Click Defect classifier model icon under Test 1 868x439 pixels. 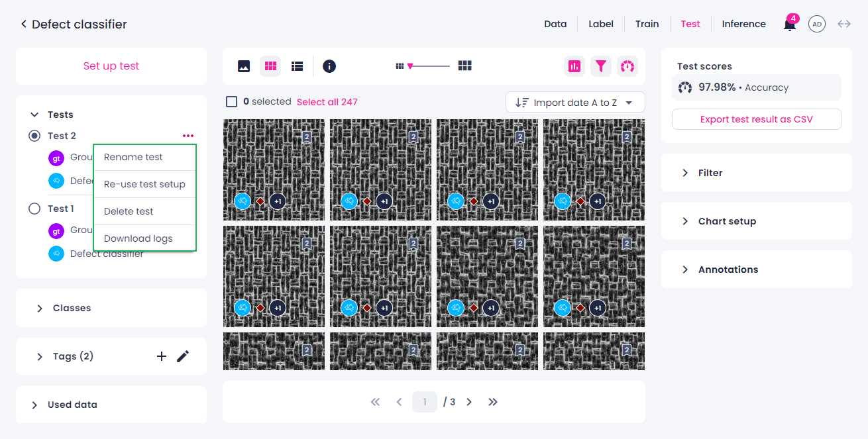57,254
